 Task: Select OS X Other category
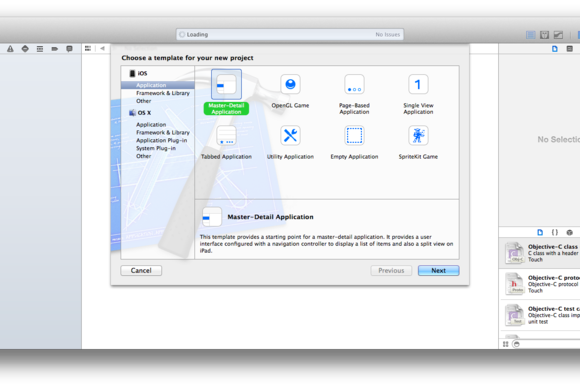(144, 156)
